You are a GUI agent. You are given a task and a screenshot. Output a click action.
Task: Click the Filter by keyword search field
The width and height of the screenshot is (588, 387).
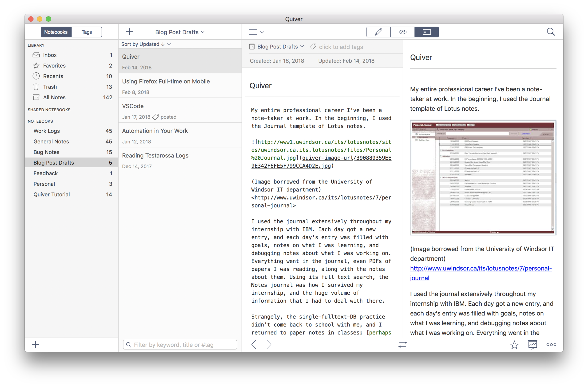(180, 344)
